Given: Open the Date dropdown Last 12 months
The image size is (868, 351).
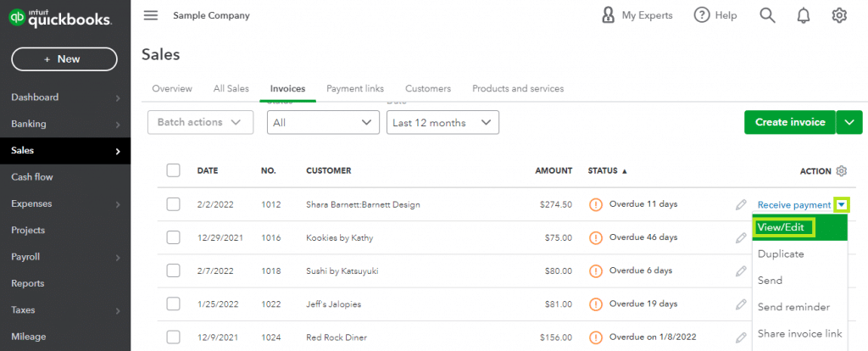Looking at the screenshot, I should tap(442, 122).
